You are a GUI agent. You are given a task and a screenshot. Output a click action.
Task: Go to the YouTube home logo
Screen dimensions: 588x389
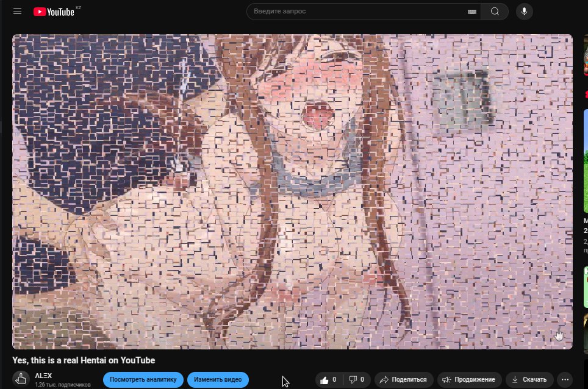[54, 12]
